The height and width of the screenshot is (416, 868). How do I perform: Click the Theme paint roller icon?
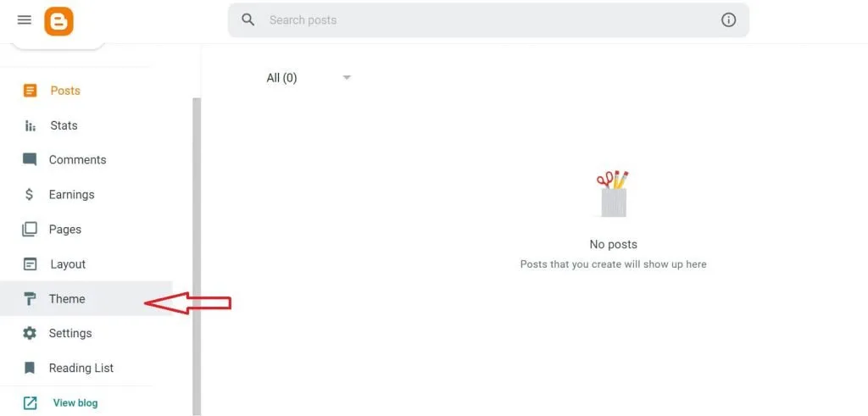coord(30,298)
